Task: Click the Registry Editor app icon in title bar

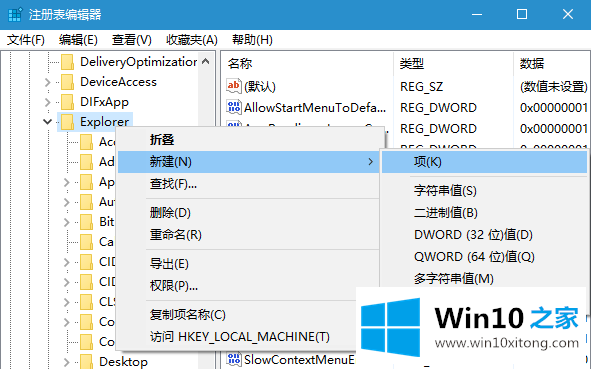Action: point(15,14)
